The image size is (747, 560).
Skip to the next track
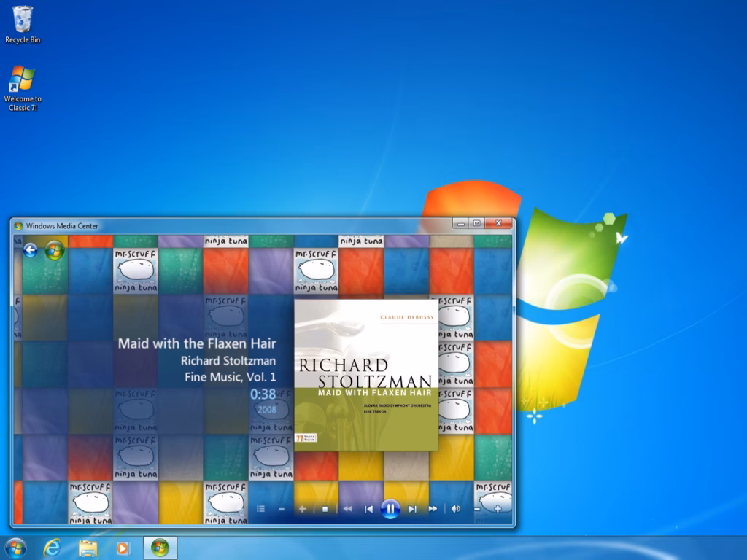click(x=412, y=509)
